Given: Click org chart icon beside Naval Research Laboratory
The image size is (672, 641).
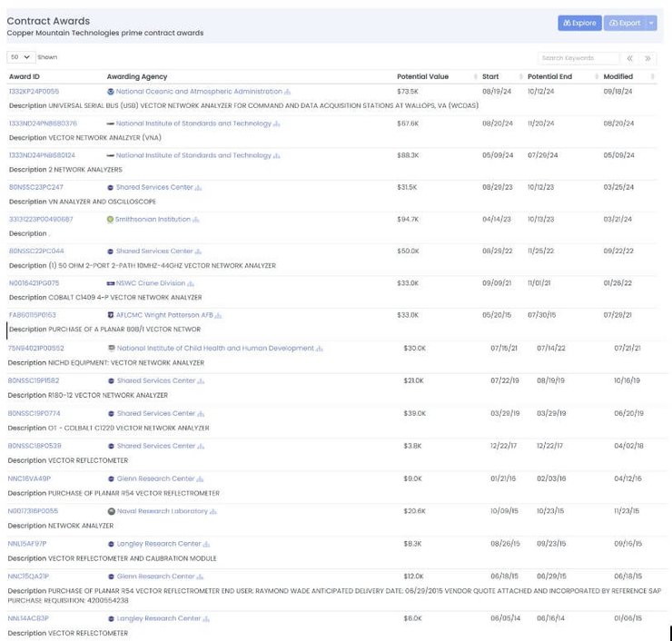Looking at the screenshot, I should [x=213, y=511].
